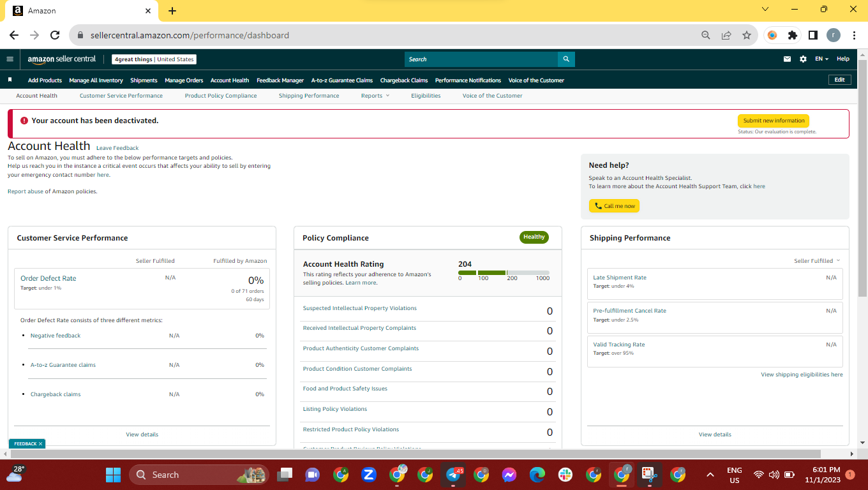Open a new browser tab

172,11
